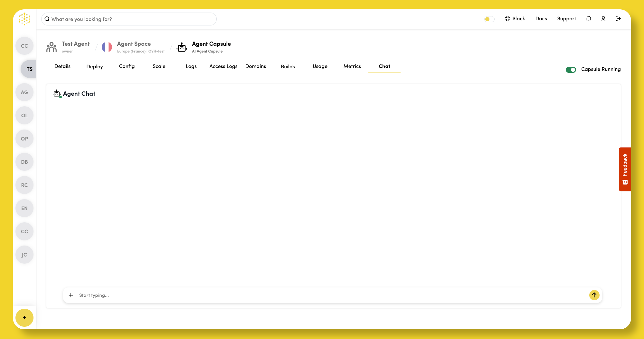Open the Docs link
This screenshot has height=339, width=644.
pos(541,19)
